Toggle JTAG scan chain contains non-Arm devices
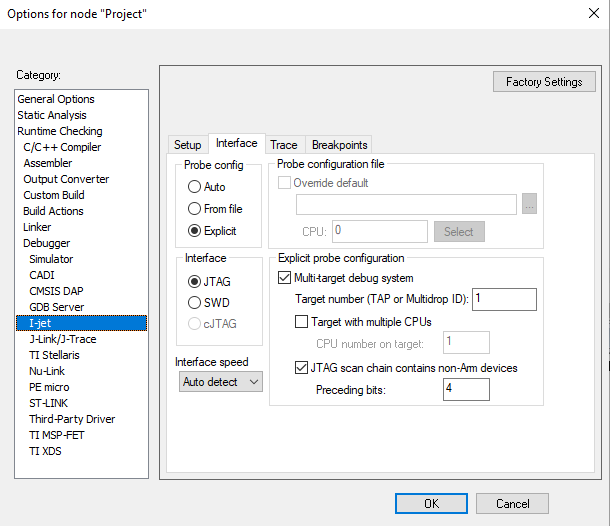 click(302, 368)
